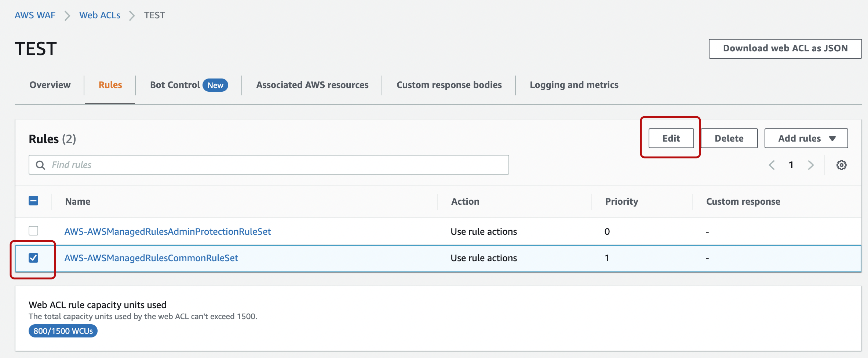Click the Custom response column header
This screenshot has height=358, width=868.
click(x=743, y=201)
